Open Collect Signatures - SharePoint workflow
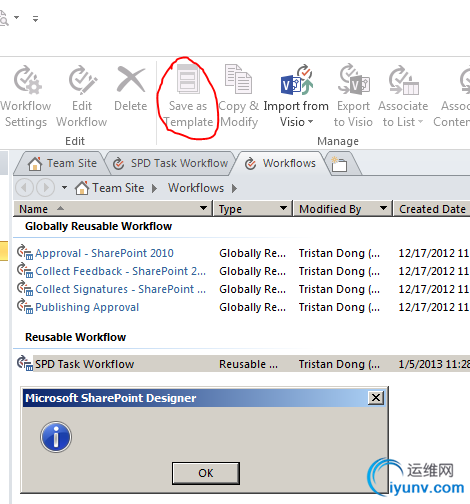 [120, 289]
